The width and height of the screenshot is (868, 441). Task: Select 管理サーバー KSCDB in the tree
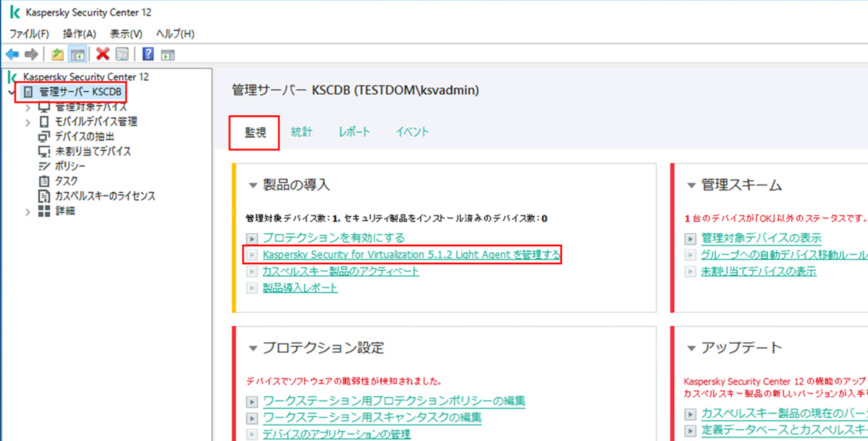point(80,92)
